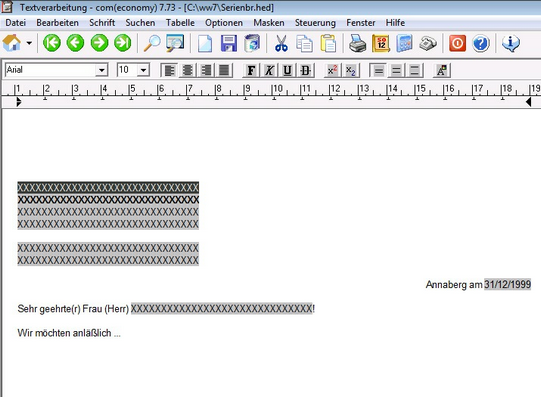Click the left margin ruler marker
Screen dimensions: 541x397
[x=19, y=102]
